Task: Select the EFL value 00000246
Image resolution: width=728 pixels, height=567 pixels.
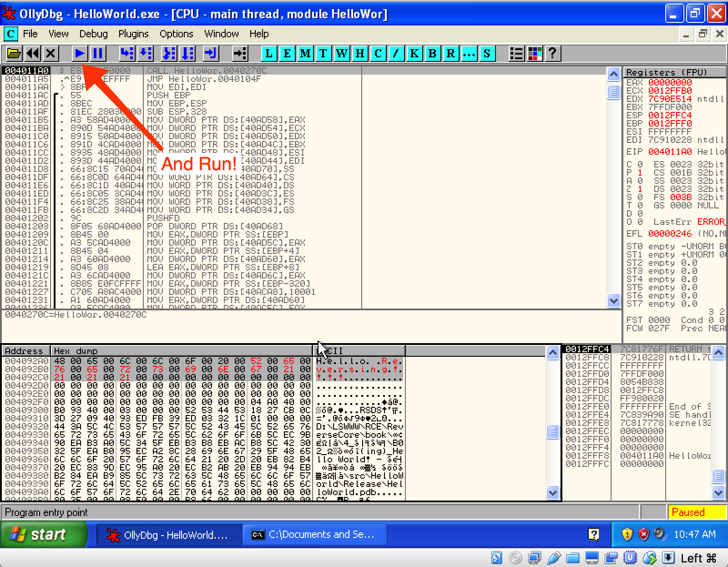Action: coord(670,233)
